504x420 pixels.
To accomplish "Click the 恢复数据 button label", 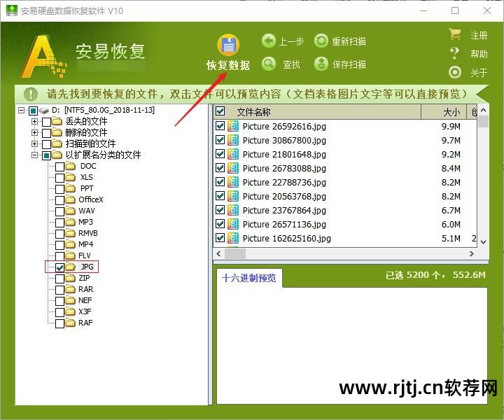I will 228,65.
